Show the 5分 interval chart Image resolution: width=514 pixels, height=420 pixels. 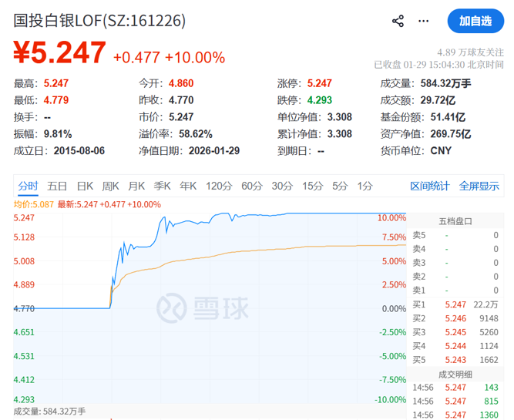coord(340,186)
